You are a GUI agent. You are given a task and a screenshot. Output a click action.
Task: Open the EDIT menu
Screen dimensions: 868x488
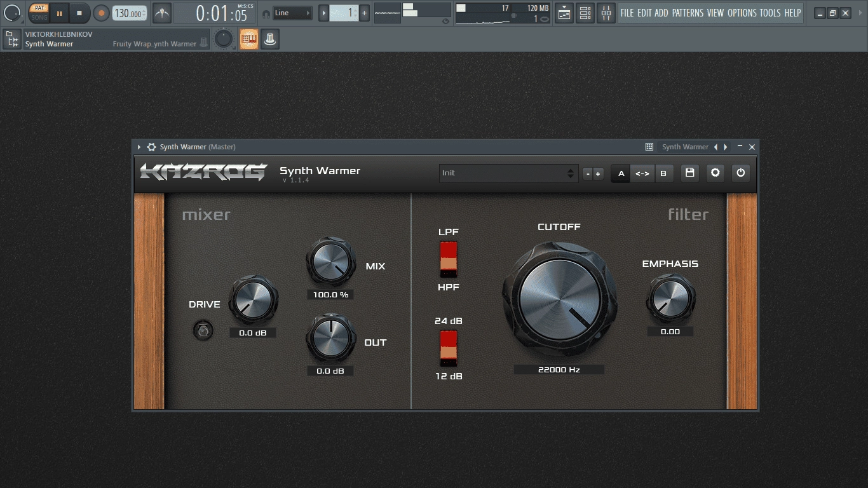tap(644, 13)
